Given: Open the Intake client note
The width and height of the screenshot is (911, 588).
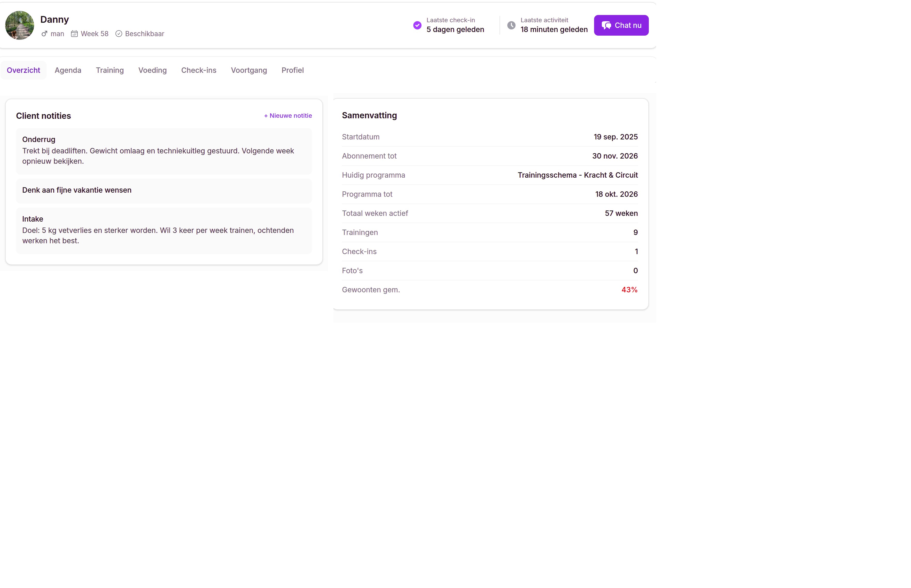Looking at the screenshot, I should (x=164, y=230).
